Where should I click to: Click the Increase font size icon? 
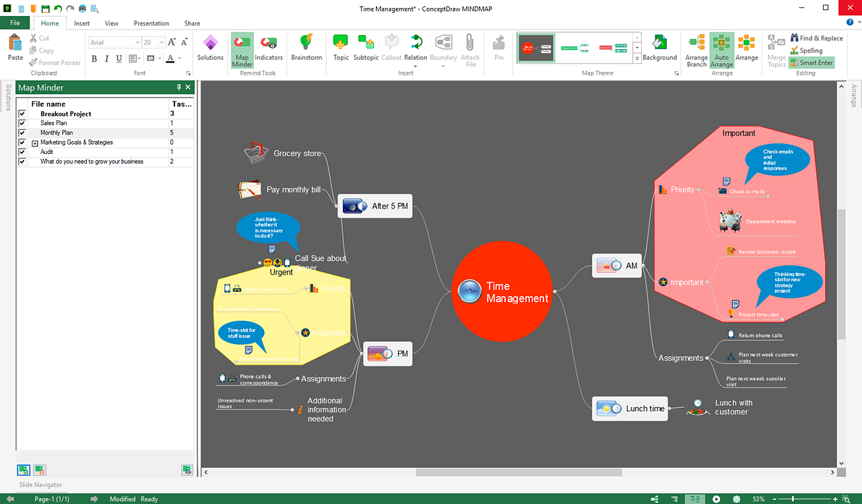[x=172, y=42]
